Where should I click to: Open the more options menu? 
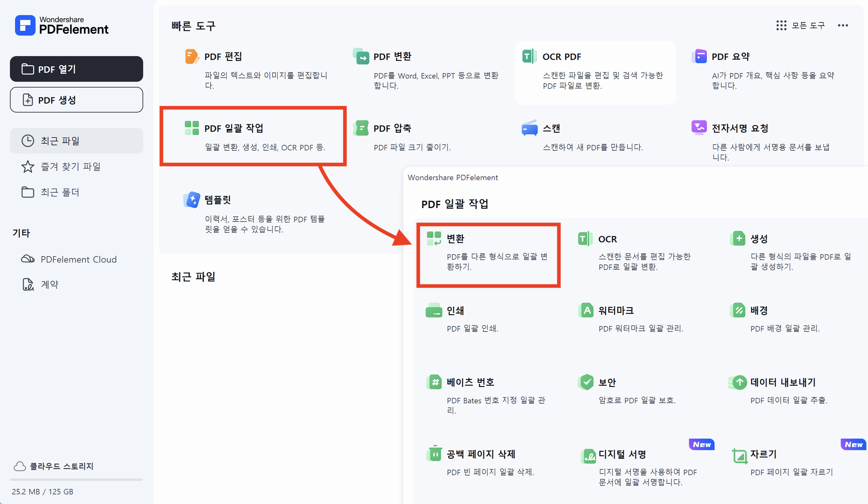pos(843,25)
